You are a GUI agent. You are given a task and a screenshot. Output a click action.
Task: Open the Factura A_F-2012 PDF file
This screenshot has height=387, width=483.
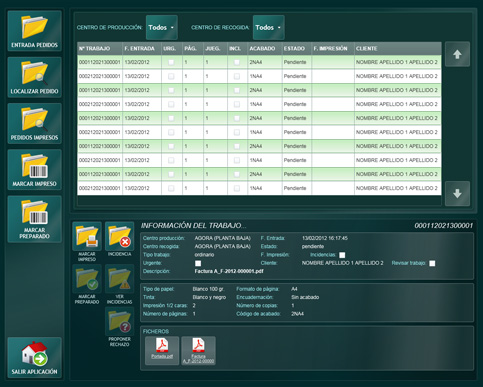coord(198,350)
